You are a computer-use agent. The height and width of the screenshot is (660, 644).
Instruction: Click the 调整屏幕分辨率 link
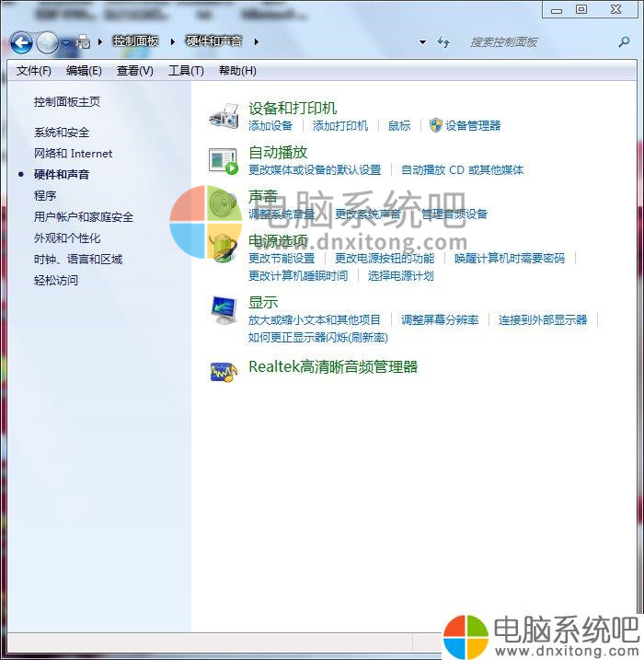click(x=440, y=320)
